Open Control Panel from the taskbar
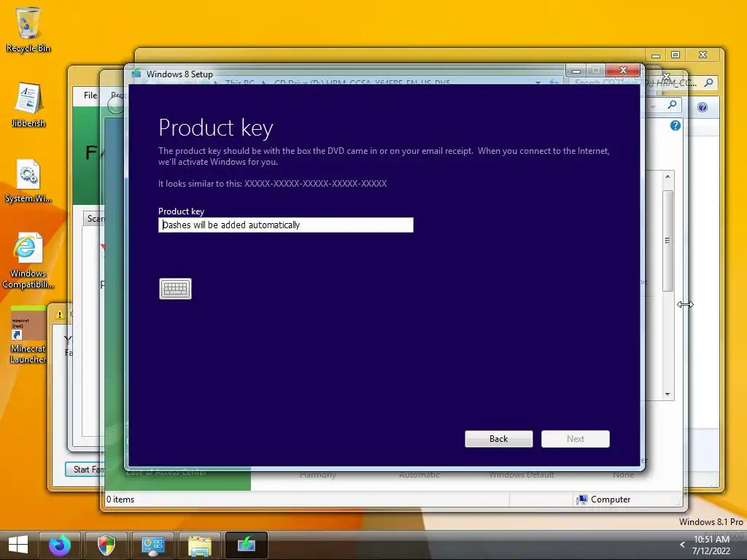This screenshot has height=560, width=747. tap(153, 545)
